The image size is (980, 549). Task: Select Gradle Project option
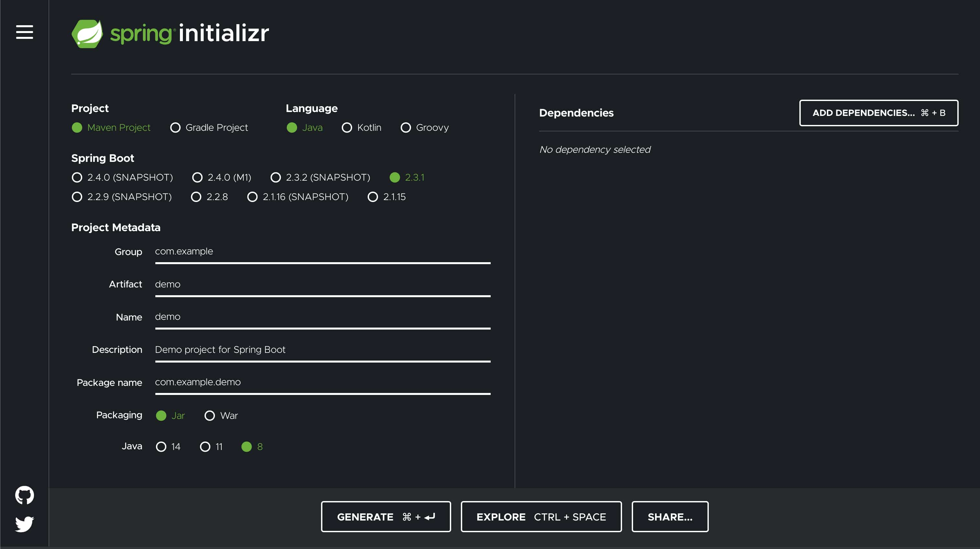point(209,128)
